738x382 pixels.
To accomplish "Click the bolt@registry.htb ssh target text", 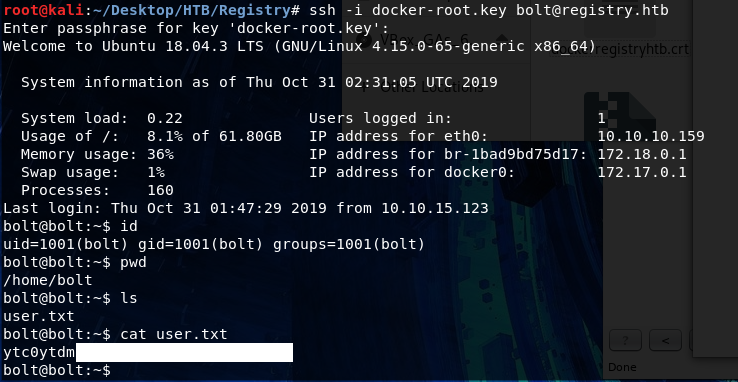I will (592, 10).
